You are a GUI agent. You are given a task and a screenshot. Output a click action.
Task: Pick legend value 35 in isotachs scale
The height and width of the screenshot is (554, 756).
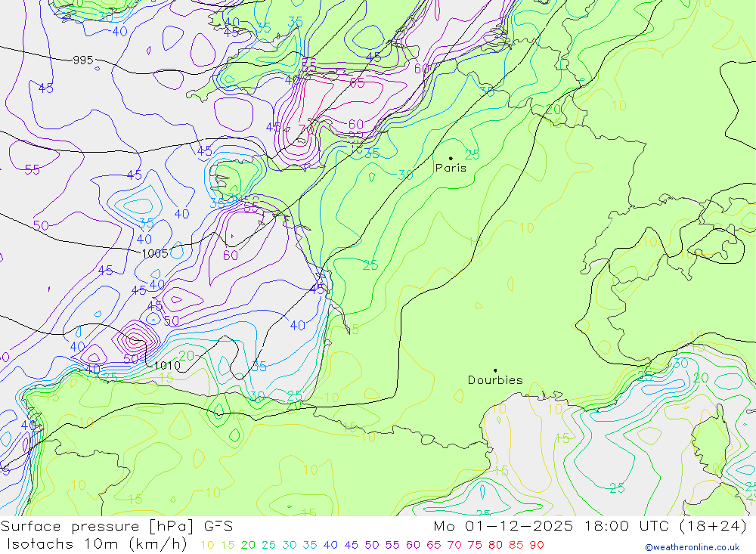(310, 545)
